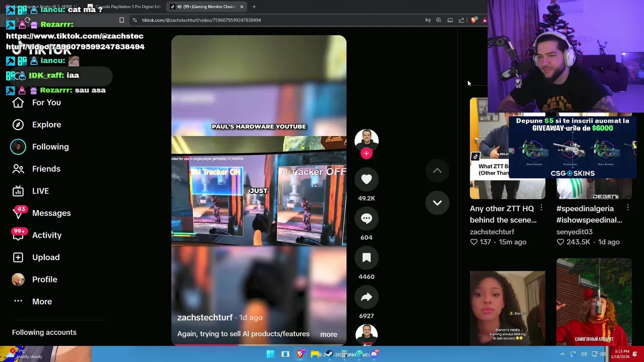Open options for 'Any other ZTT HQ' video
This screenshot has height=362, width=644.
click(x=541, y=208)
